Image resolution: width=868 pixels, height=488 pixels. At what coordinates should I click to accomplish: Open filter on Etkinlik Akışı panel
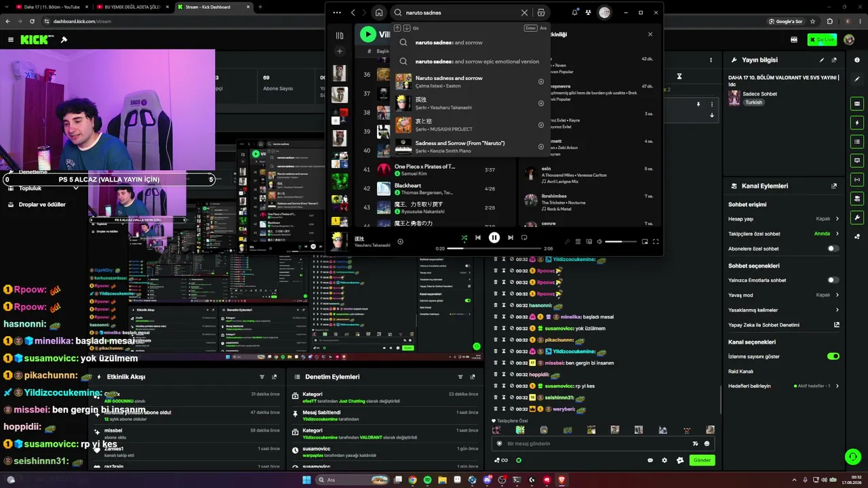click(x=262, y=377)
